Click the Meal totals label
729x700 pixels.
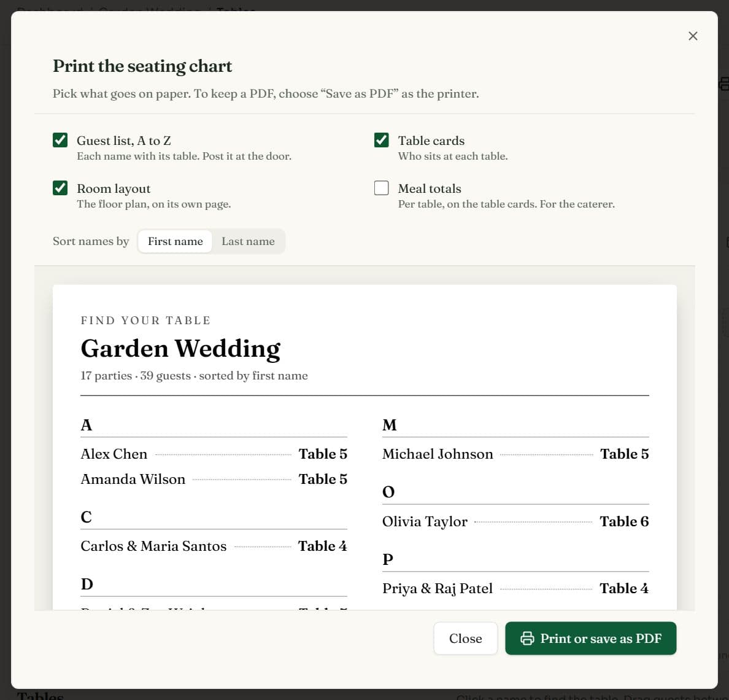click(430, 189)
